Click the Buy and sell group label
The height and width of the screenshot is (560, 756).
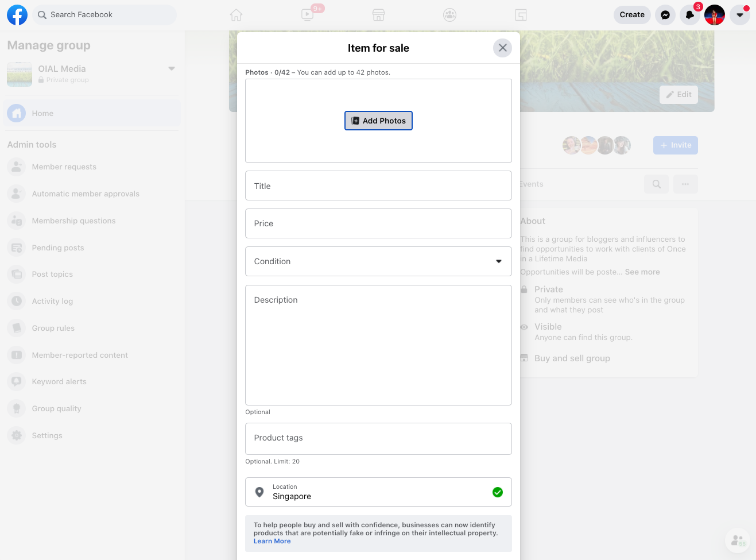pos(572,358)
